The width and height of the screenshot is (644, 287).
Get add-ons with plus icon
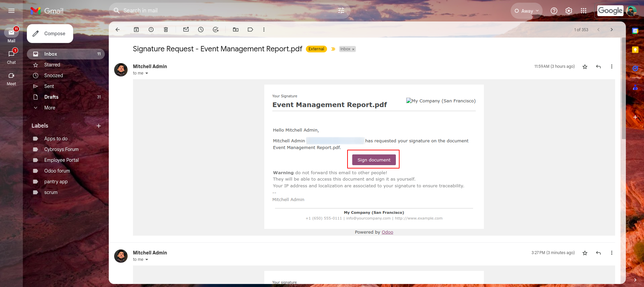coord(635,117)
